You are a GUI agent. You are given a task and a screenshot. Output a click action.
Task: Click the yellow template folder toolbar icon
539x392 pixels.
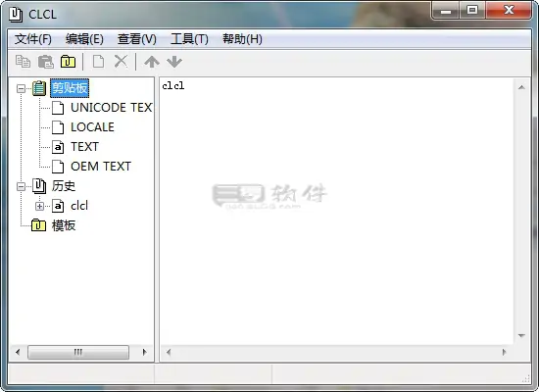[x=68, y=62]
